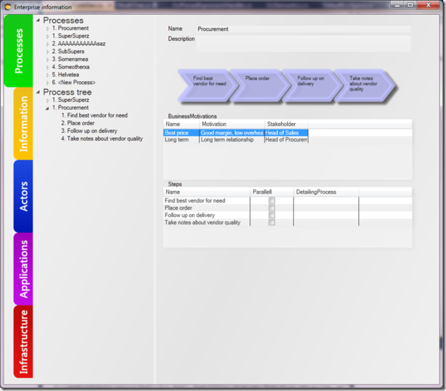Expand the SubSupers process node
446x391 pixels.
click(x=47, y=52)
